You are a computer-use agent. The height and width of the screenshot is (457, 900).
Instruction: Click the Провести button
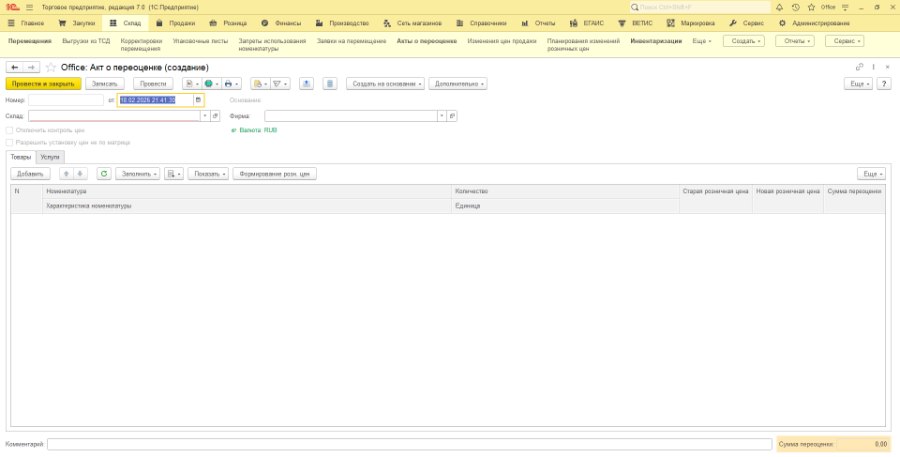153,84
